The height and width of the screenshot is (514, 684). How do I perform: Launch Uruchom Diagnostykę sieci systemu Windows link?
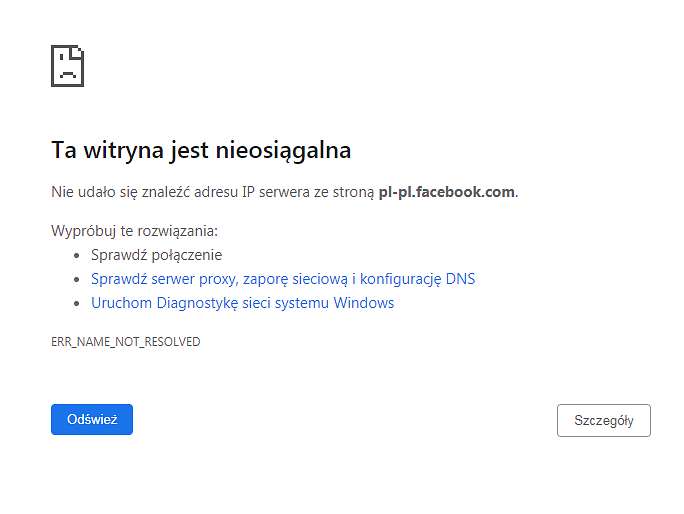coord(243,303)
